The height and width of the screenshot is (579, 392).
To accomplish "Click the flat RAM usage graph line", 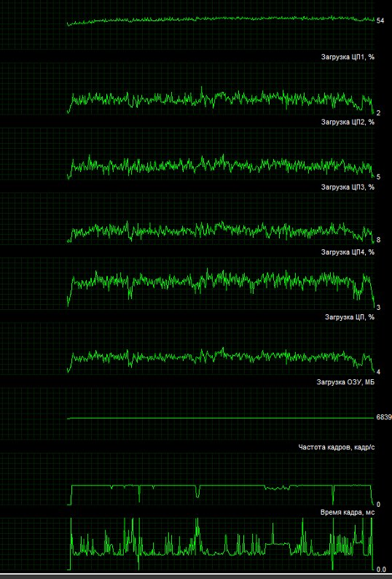I will (x=221, y=418).
